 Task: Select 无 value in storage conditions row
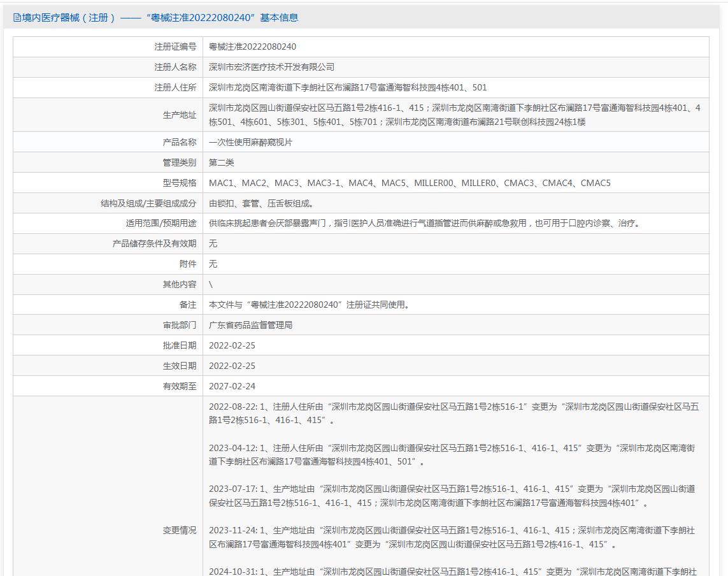point(213,244)
